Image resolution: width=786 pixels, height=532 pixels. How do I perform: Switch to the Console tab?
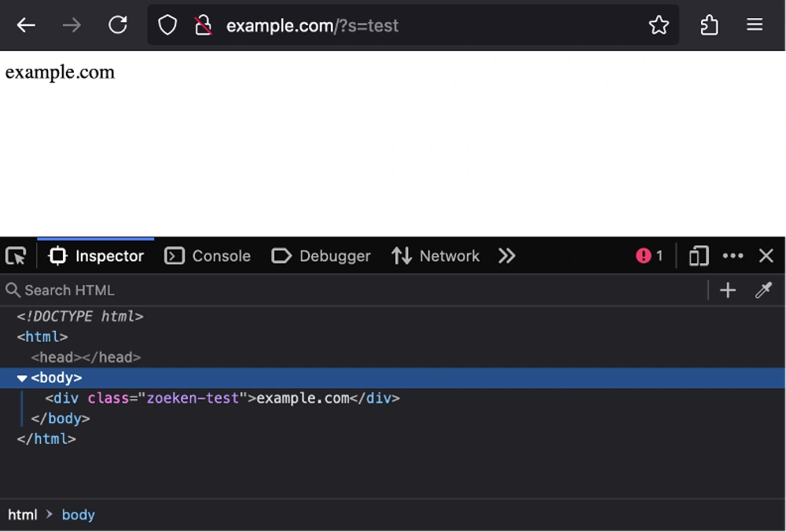pos(208,256)
